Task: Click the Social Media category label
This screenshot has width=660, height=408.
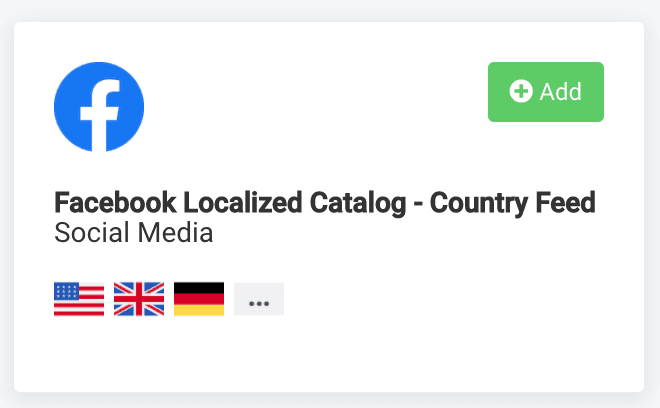Action: (134, 233)
